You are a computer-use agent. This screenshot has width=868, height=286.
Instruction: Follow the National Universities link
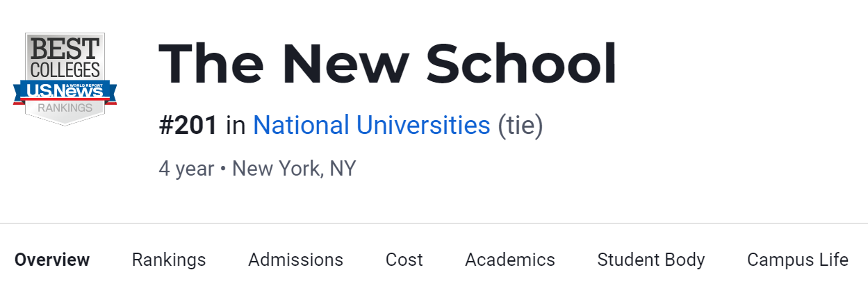[x=371, y=126]
